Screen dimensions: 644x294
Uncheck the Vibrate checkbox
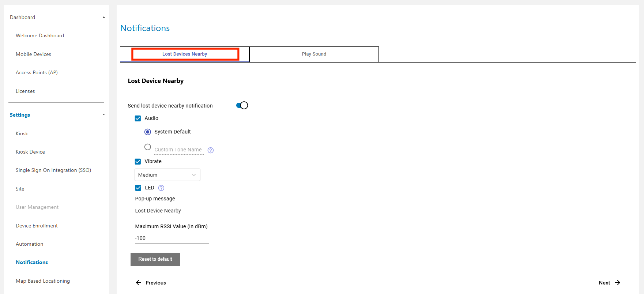(138, 162)
